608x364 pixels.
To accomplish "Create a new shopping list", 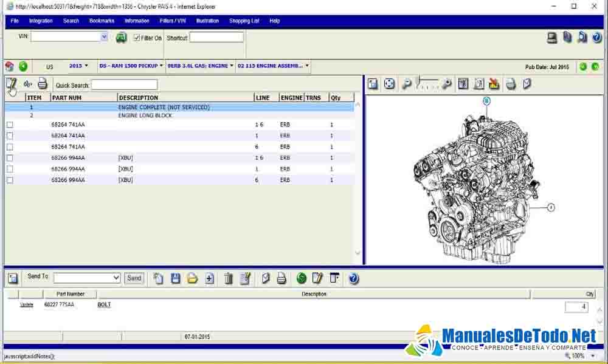I will [x=158, y=278].
